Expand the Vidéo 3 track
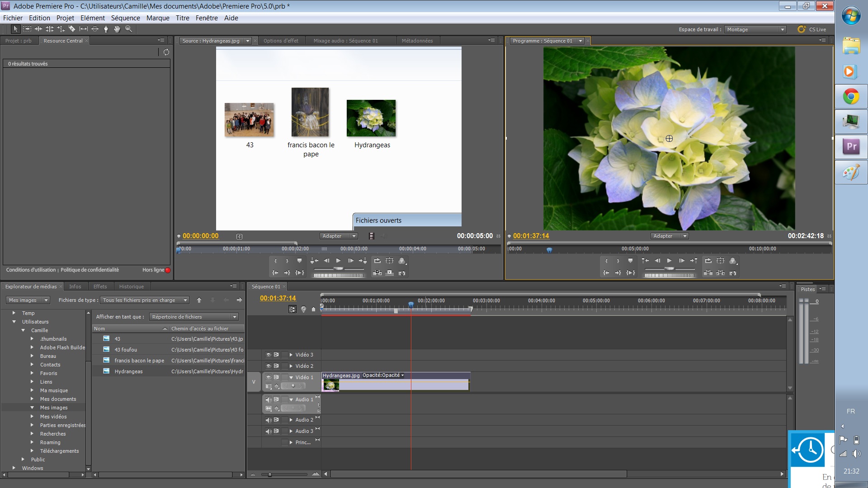 tap(291, 355)
